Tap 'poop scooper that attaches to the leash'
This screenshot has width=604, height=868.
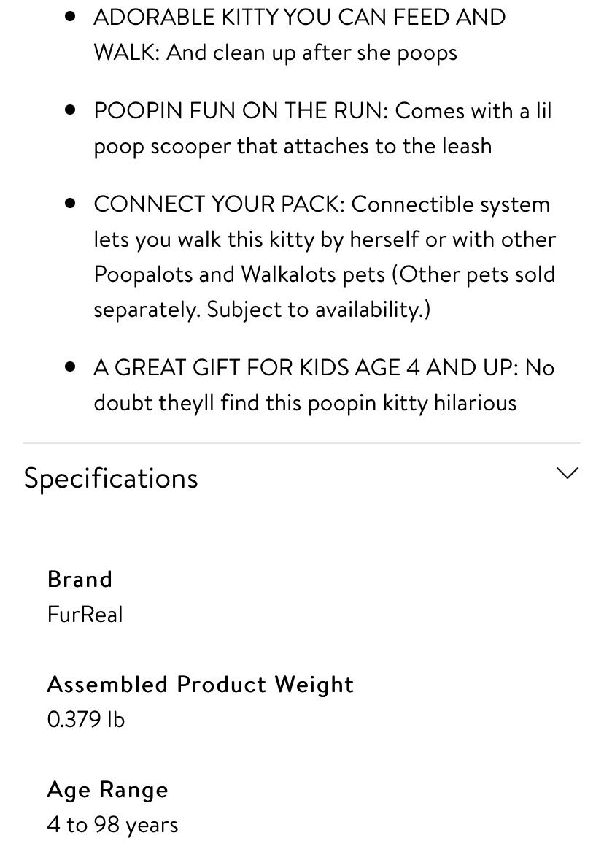293,146
